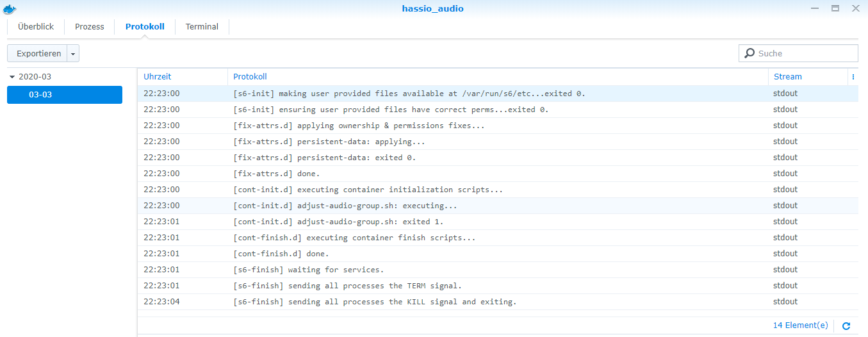The width and height of the screenshot is (868, 337).
Task: Sort by the Uhrzeit column header
Action: tap(183, 77)
